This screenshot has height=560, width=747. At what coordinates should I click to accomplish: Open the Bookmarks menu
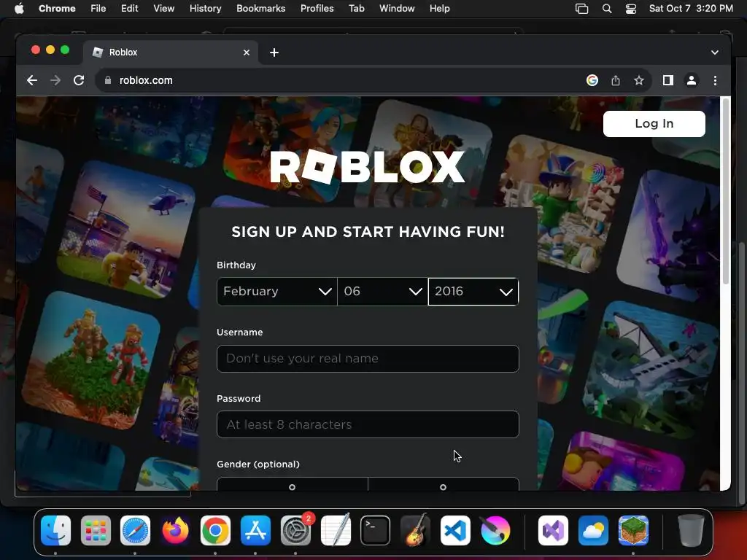(260, 9)
